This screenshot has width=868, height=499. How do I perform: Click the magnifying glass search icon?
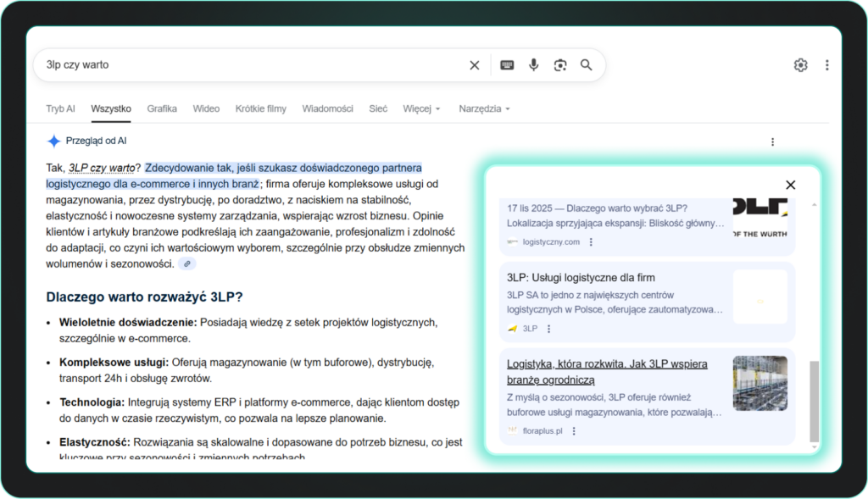[x=586, y=64]
